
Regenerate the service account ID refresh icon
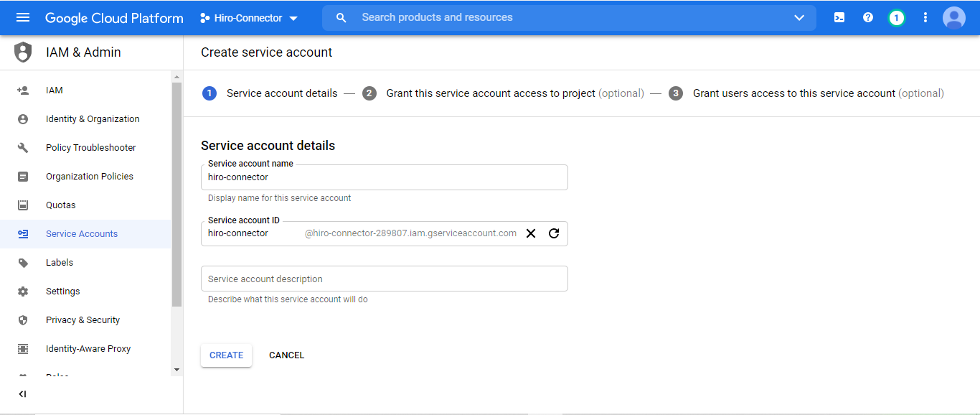(554, 233)
